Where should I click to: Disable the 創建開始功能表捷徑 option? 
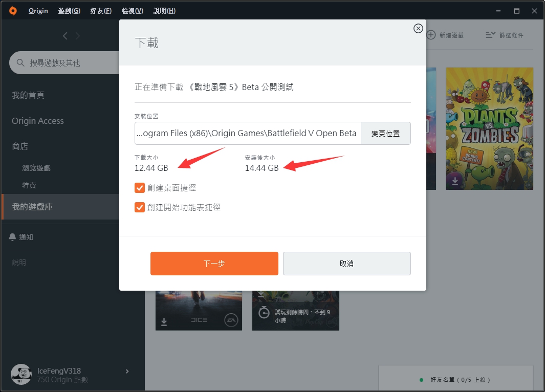point(139,207)
